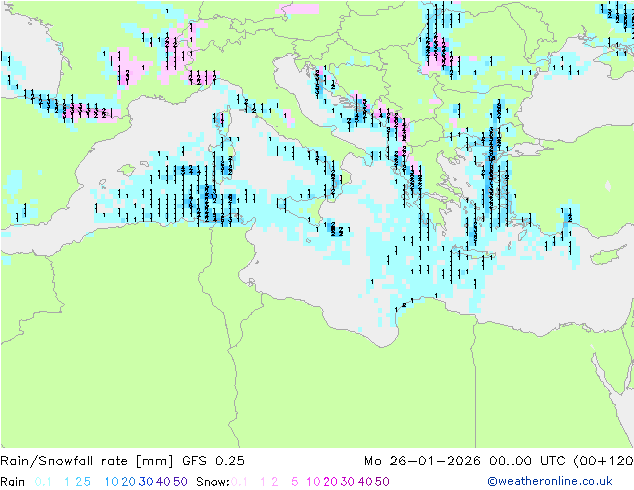The height and width of the screenshot is (490, 634).
Task: Click the date 'Mo 26-01-2026' text
Action: 422,461
